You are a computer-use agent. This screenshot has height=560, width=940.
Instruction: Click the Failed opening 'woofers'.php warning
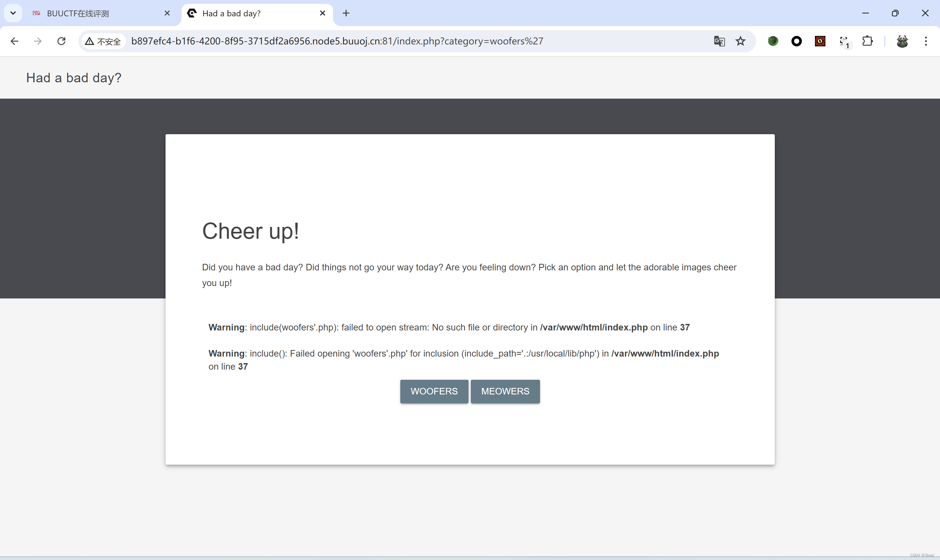[x=464, y=360]
